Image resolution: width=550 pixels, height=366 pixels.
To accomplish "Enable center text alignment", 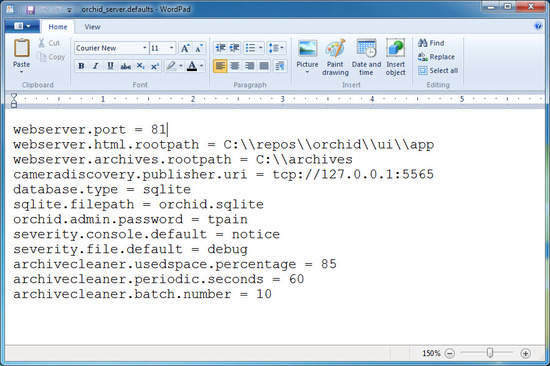I will 235,66.
